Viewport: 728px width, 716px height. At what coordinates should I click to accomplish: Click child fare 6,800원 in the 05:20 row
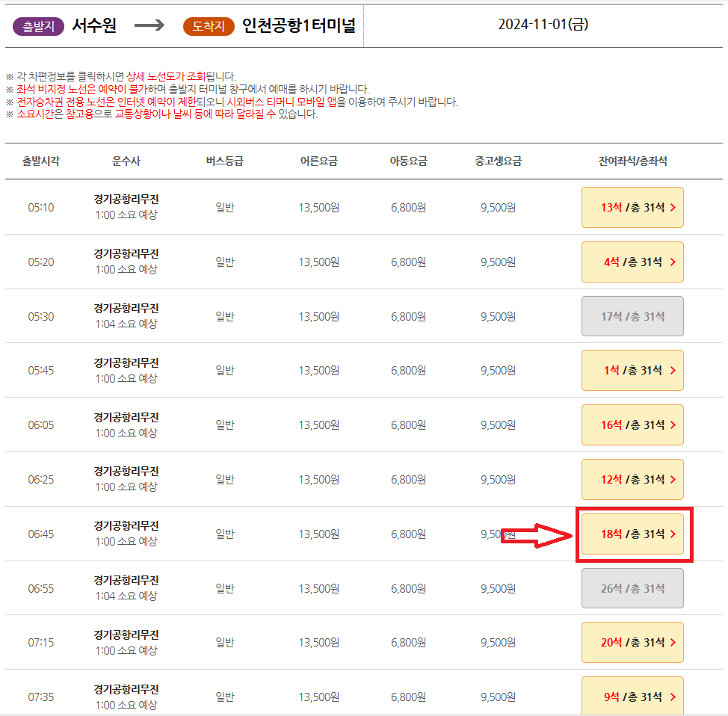click(x=409, y=262)
